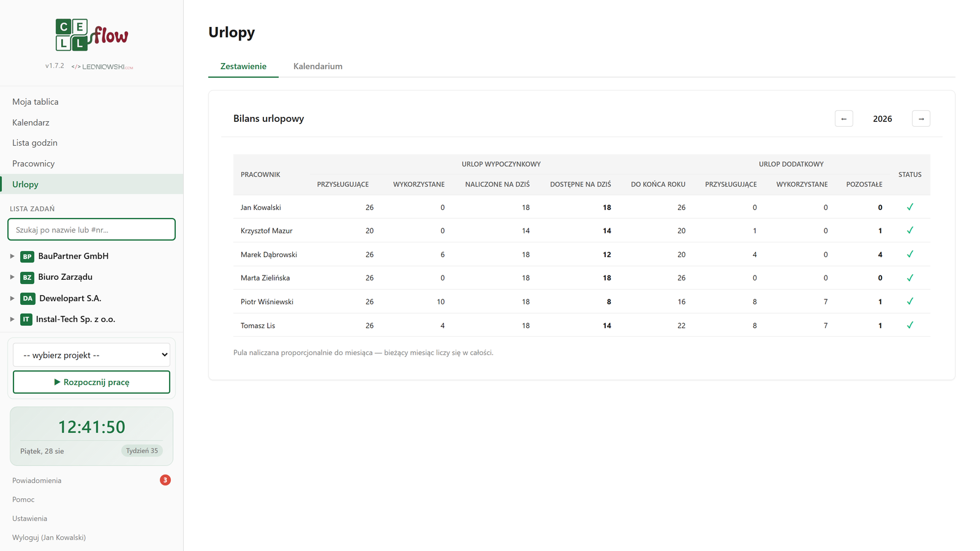The width and height of the screenshot is (980, 551).
Task: Click status checkmark for Tomasz Lis
Action: [910, 325]
